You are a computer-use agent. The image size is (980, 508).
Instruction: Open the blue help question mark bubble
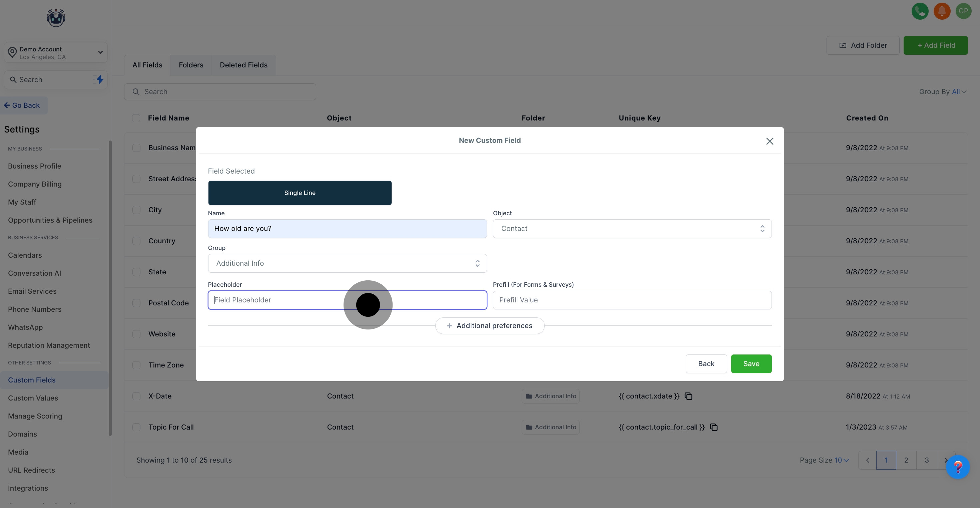[958, 467]
